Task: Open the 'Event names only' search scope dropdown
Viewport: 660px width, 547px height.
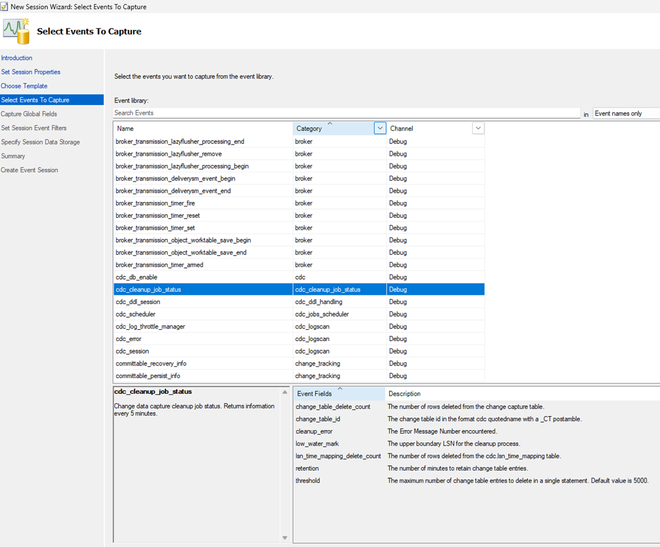Action: pos(626,113)
